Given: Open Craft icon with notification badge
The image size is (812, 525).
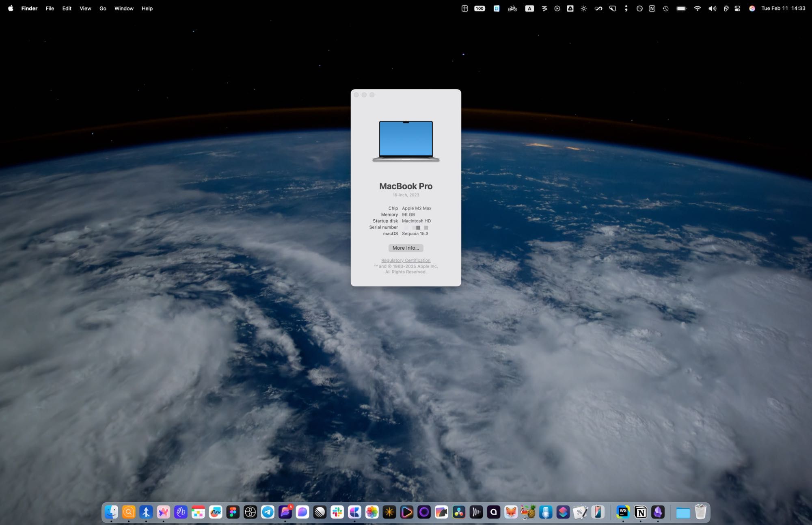Looking at the screenshot, I should point(285,512).
